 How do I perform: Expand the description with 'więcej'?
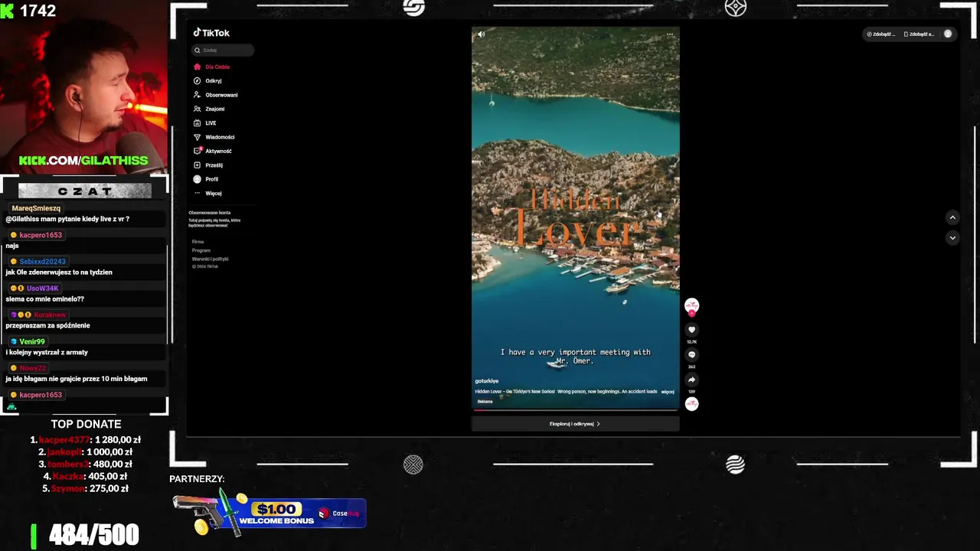coord(668,392)
